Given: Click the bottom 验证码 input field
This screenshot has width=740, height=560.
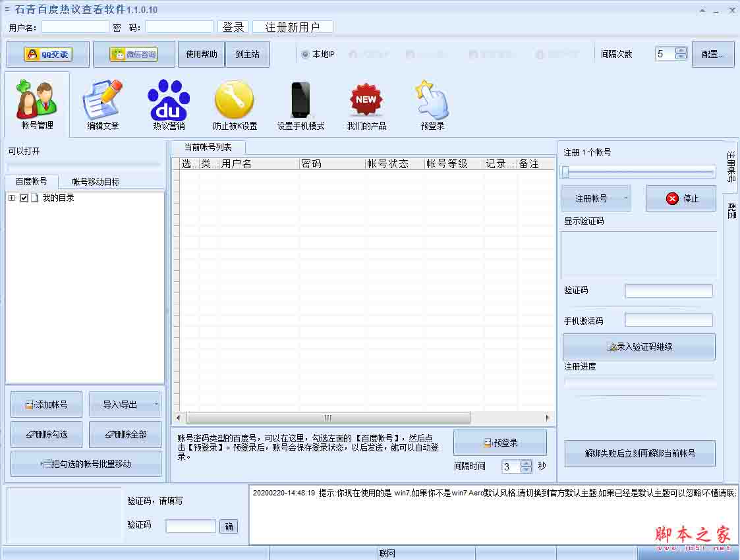Looking at the screenshot, I should [190, 526].
